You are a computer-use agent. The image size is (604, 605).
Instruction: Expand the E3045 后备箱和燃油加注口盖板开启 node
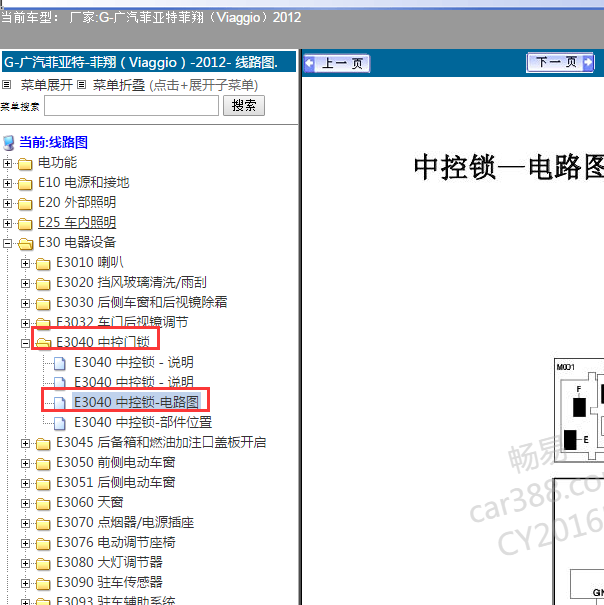(x=25, y=444)
